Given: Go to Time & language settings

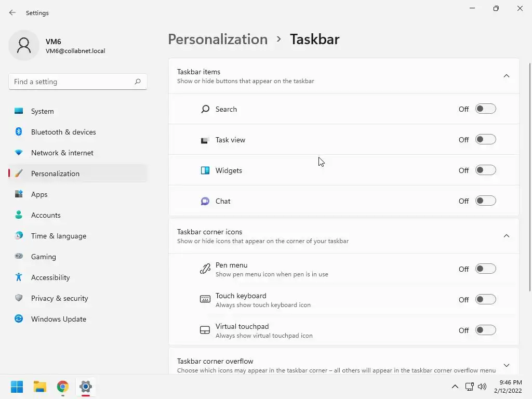Looking at the screenshot, I should 78,235.
